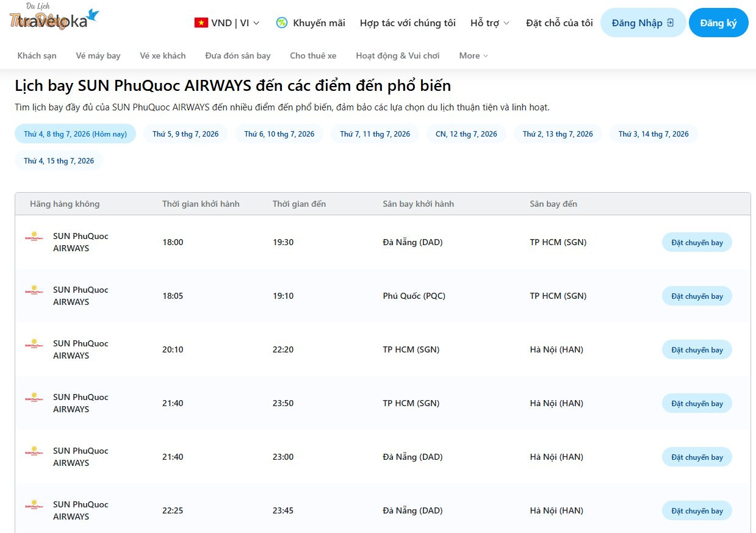Select date Thứ 2, 13 thg 7, 2026
Image resolution: width=756 pixels, height=533 pixels.
click(x=558, y=134)
